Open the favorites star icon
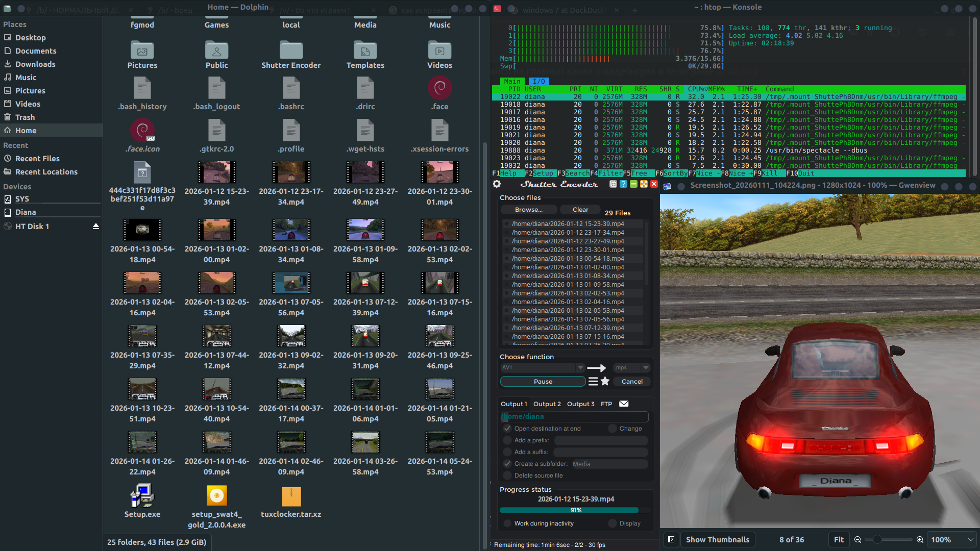Image resolution: width=980 pixels, height=551 pixels. pos(605,381)
